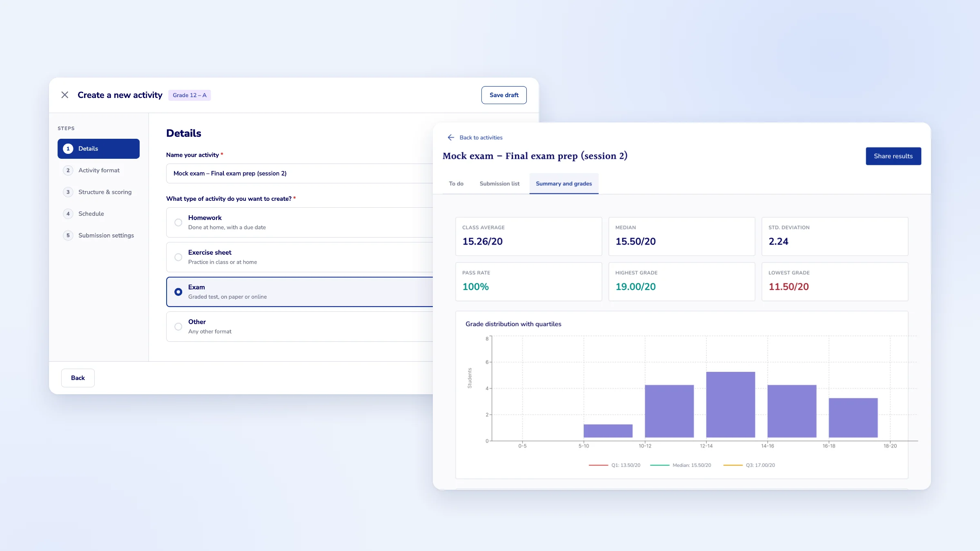Image resolution: width=980 pixels, height=551 pixels.
Task: Toggle Median: 15.50/20 legend entry
Action: coord(680,465)
